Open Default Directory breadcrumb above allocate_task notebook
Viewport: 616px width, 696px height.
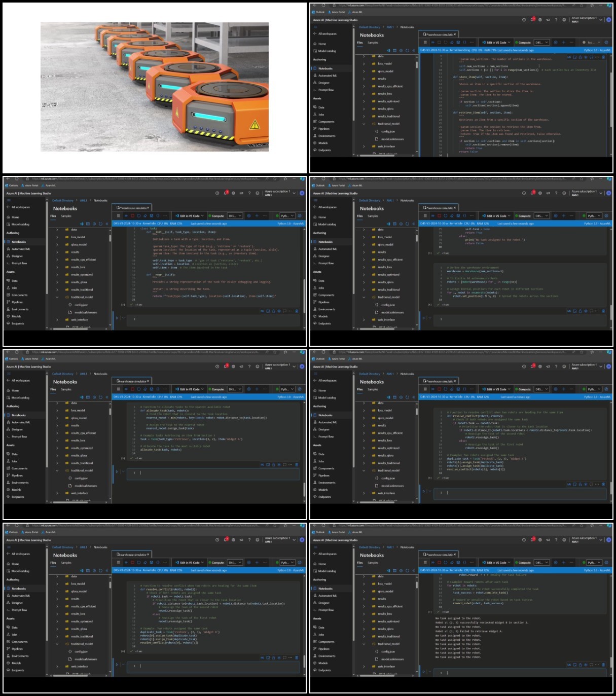(63, 374)
